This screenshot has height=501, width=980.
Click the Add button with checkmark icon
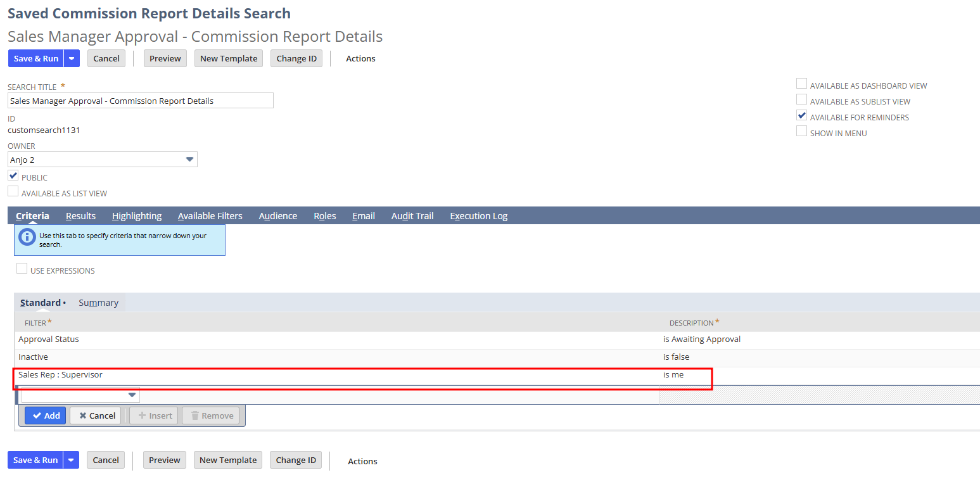46,415
